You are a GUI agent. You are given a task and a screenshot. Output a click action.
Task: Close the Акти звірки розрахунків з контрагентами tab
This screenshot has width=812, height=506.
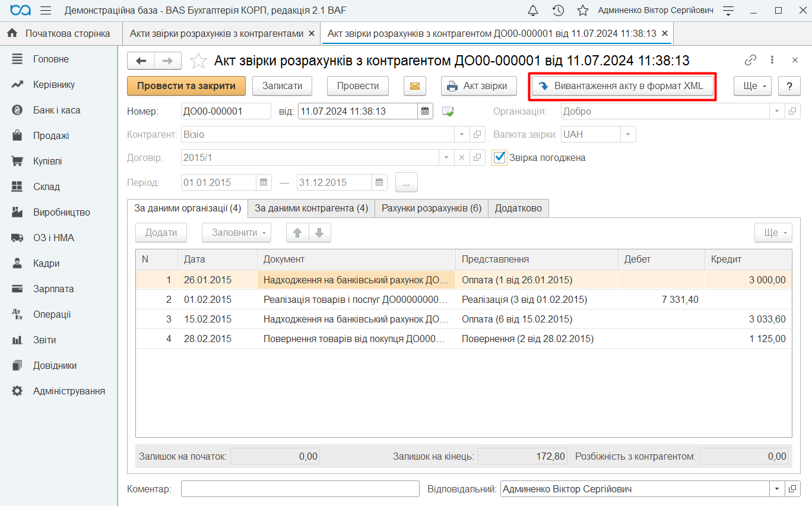(312, 34)
